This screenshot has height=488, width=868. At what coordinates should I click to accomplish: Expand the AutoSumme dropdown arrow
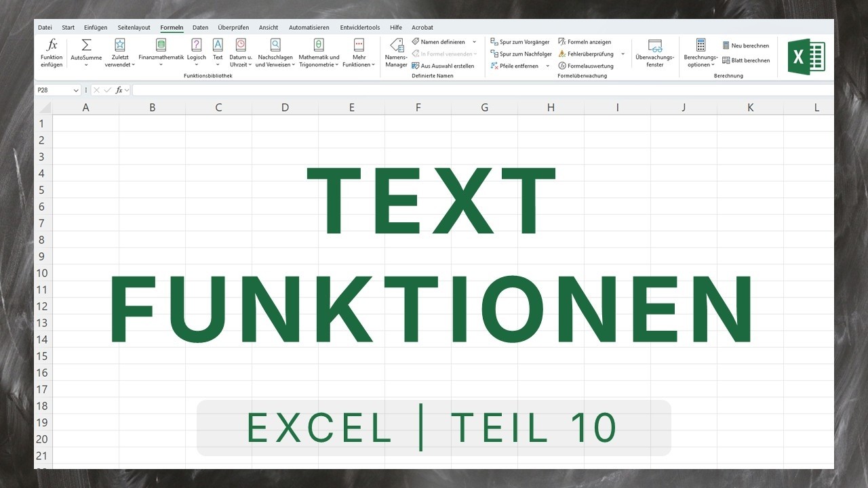click(86, 65)
